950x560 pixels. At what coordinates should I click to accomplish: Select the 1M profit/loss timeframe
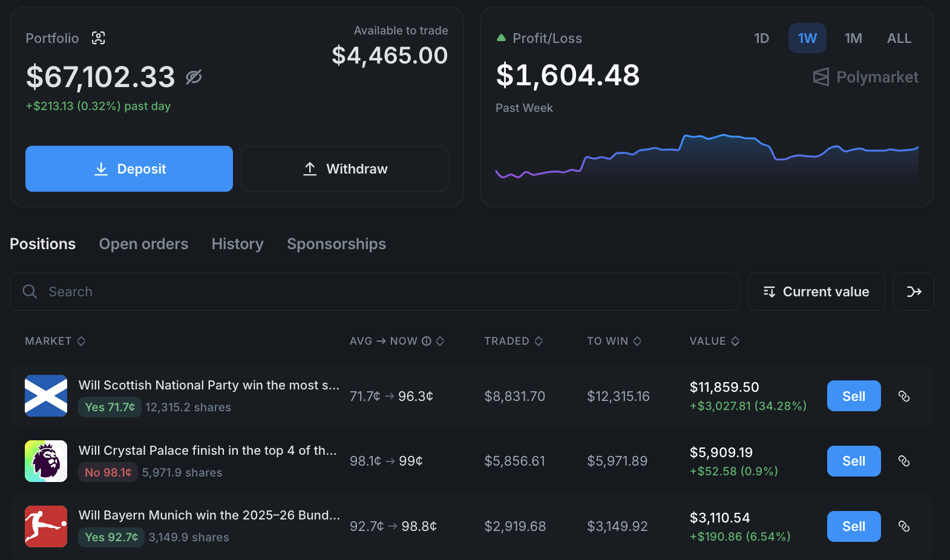coord(853,38)
